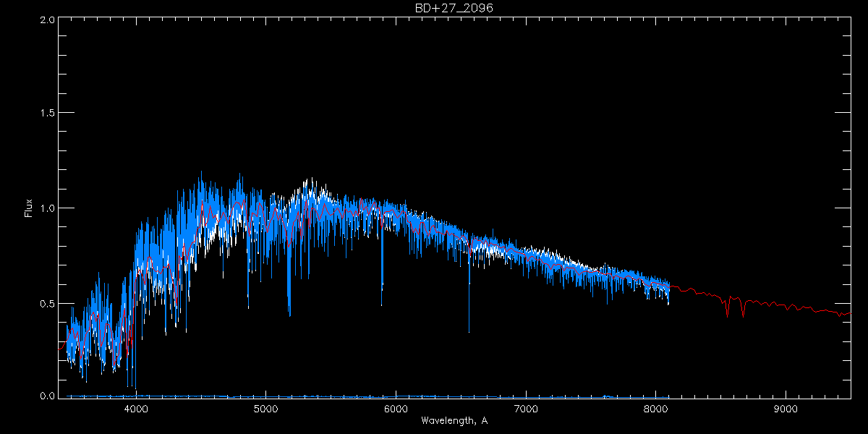Click the 1.5 flux tick label
The image size is (868, 434).
point(47,114)
